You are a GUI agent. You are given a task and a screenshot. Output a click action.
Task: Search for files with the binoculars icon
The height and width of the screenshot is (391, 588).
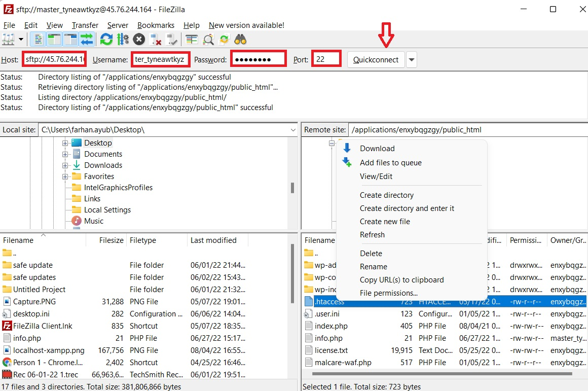point(240,39)
